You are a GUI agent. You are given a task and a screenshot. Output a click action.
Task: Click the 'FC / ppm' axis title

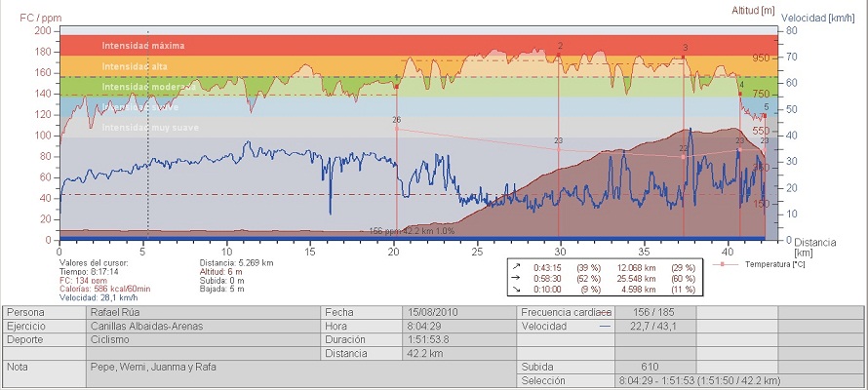point(40,18)
